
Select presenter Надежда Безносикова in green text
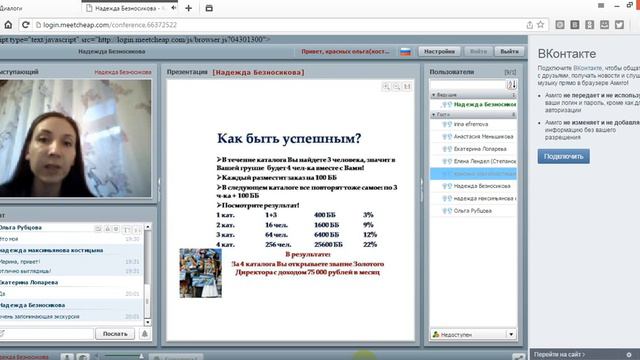pos(484,104)
